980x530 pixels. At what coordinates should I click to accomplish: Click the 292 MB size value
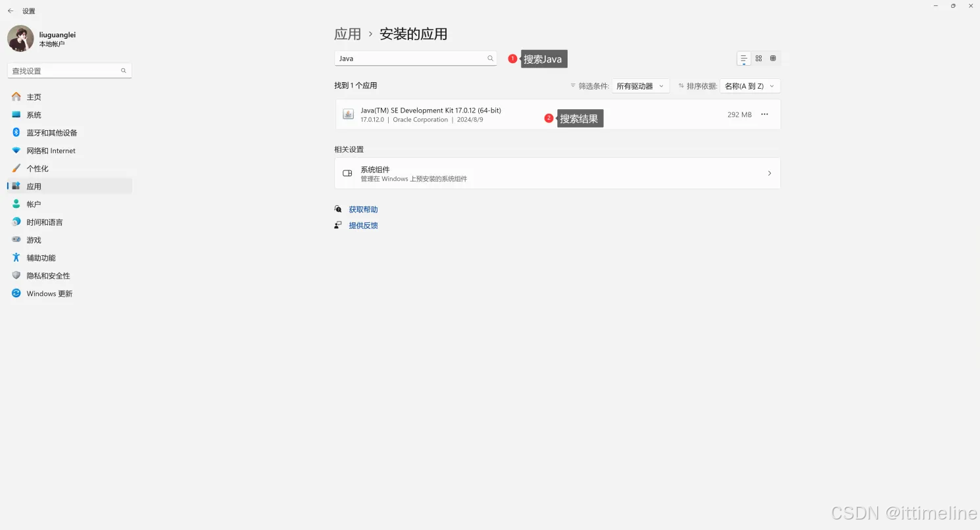[739, 114]
